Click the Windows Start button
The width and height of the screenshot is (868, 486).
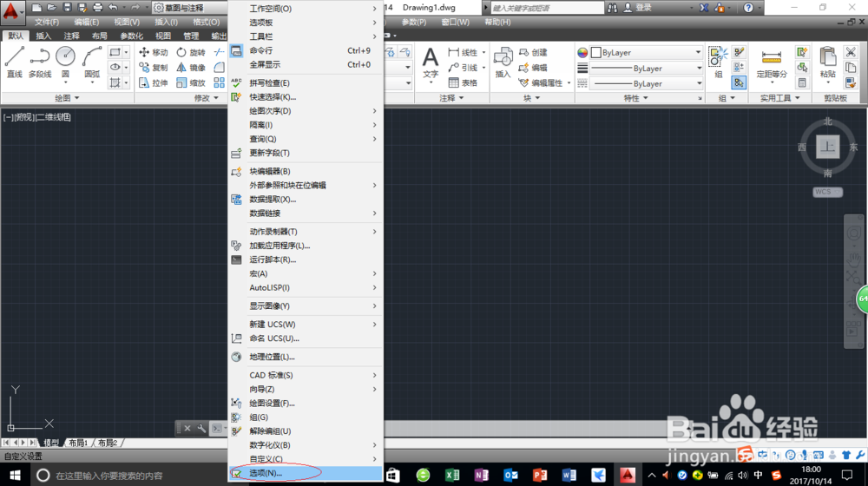(x=15, y=475)
